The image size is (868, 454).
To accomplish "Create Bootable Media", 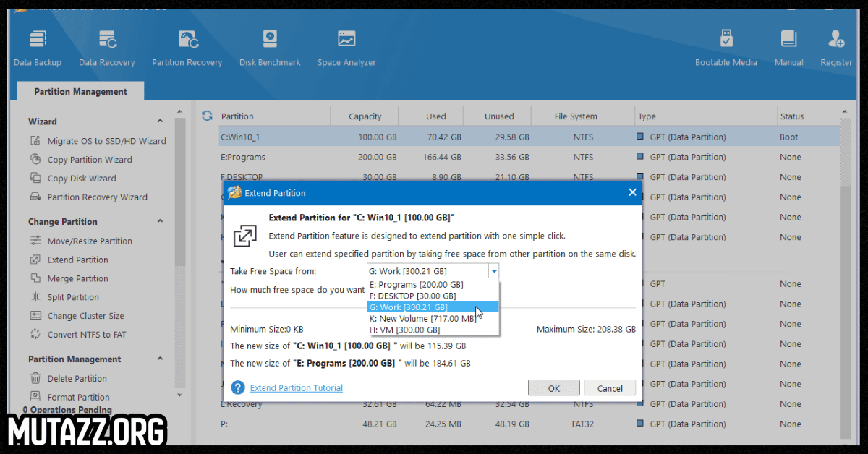I will click(726, 45).
